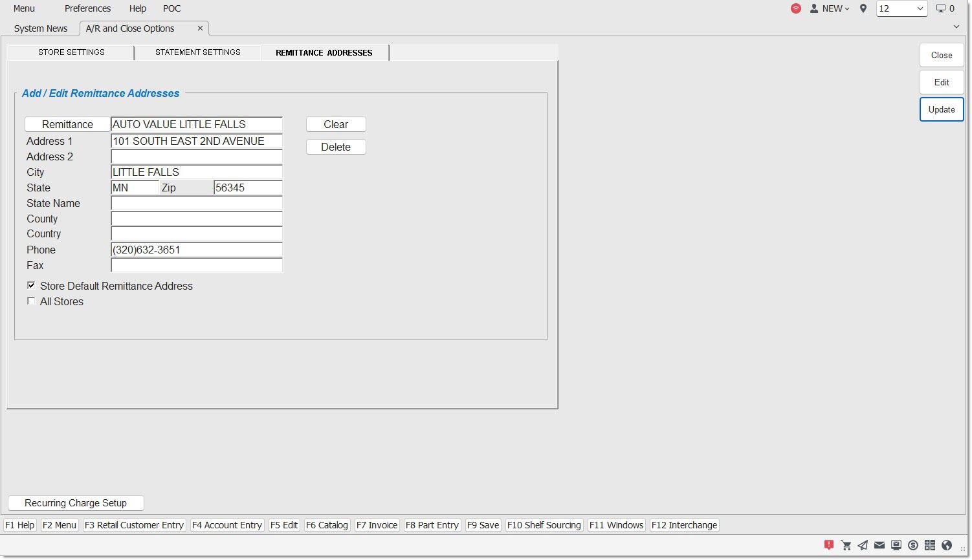Close the A/R and Close Options tab
The width and height of the screenshot is (972, 560).
(x=200, y=28)
